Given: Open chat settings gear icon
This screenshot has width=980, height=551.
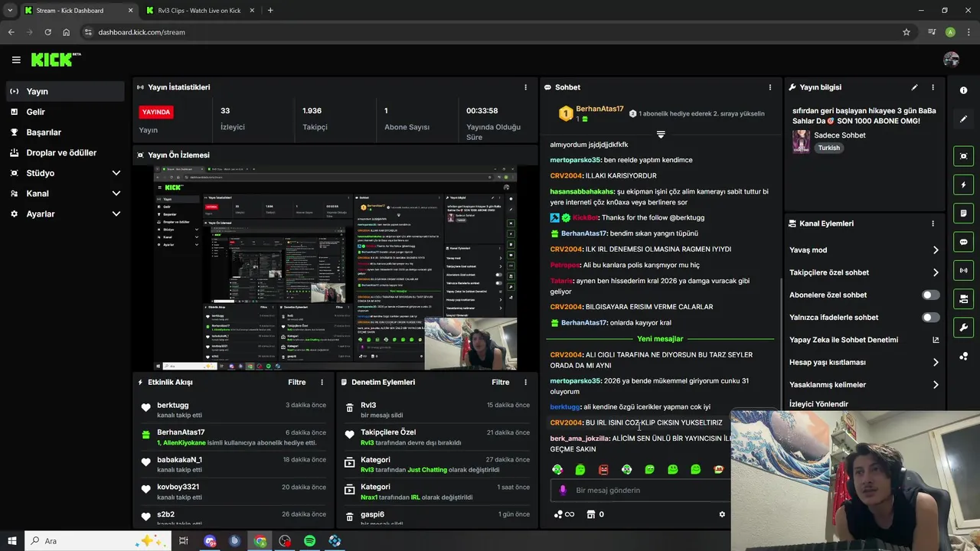Looking at the screenshot, I should tap(721, 514).
